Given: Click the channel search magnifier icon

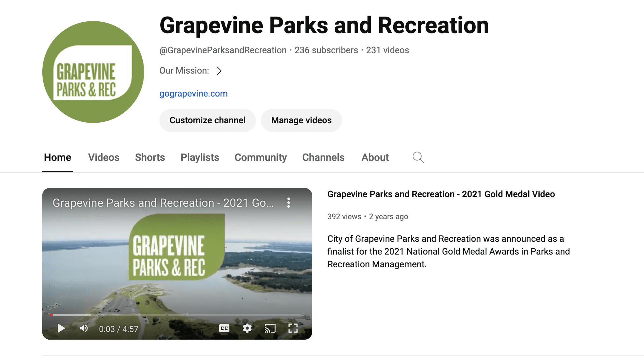Looking at the screenshot, I should [418, 157].
